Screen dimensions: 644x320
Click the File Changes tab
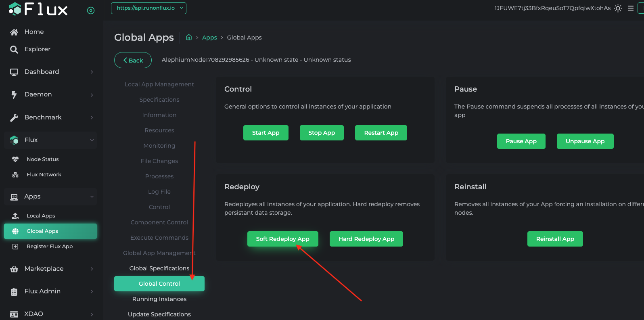(159, 161)
